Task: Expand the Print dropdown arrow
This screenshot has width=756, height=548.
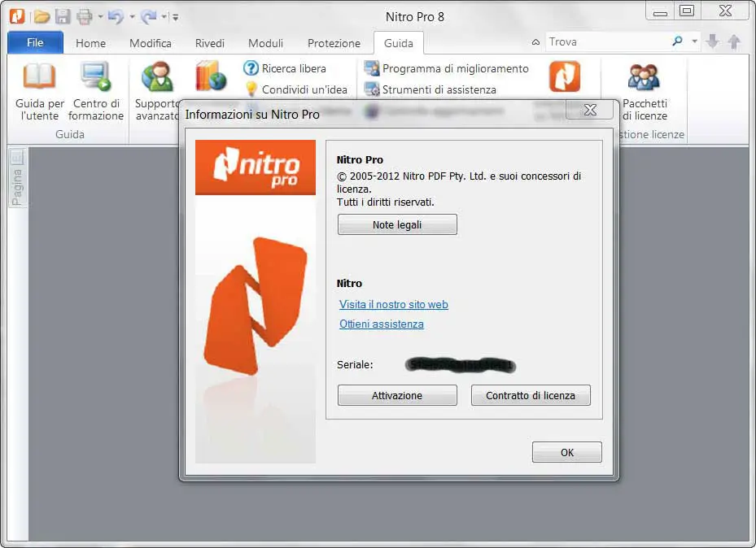Action: point(100,17)
